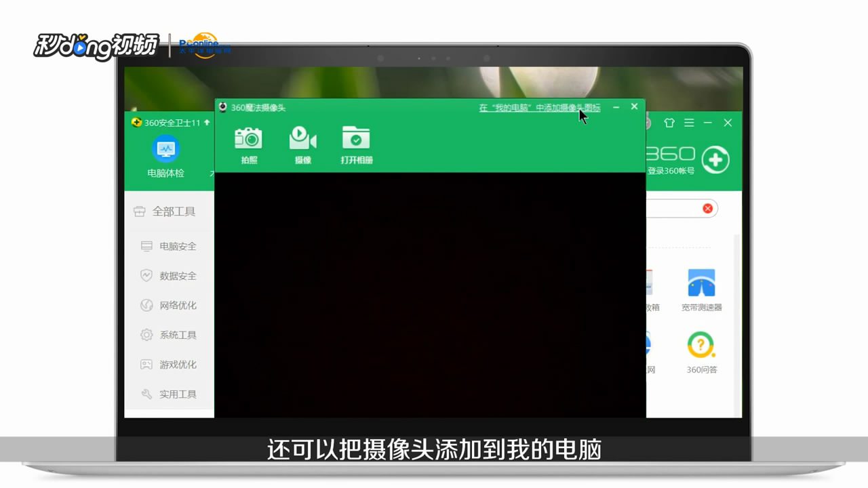Click the upgrade arrow next to 360安全卫士11
The image size is (868, 488).
[x=207, y=123]
